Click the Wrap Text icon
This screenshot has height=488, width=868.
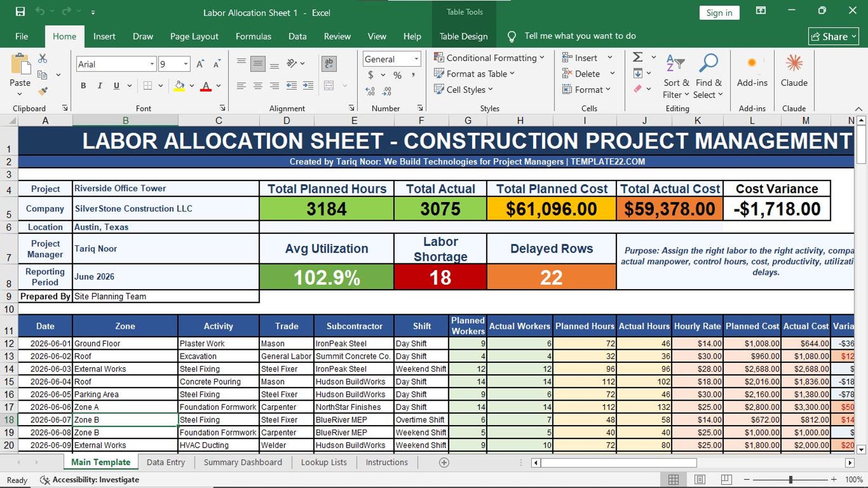329,64
